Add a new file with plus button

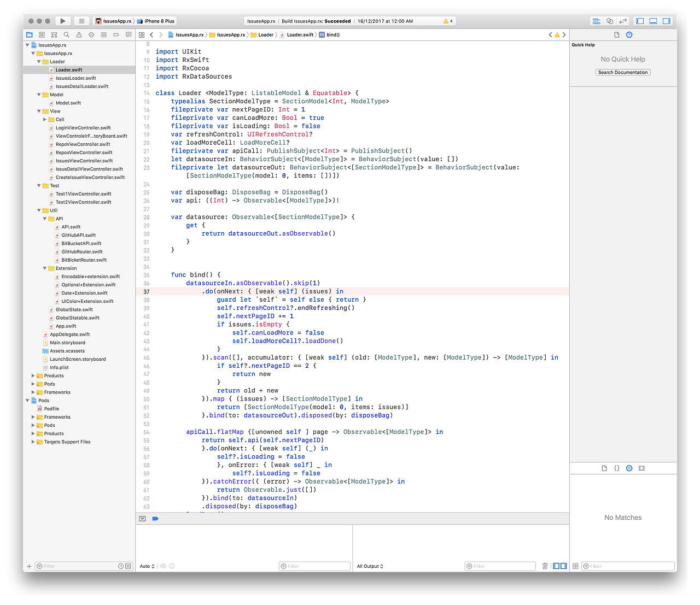(x=29, y=566)
